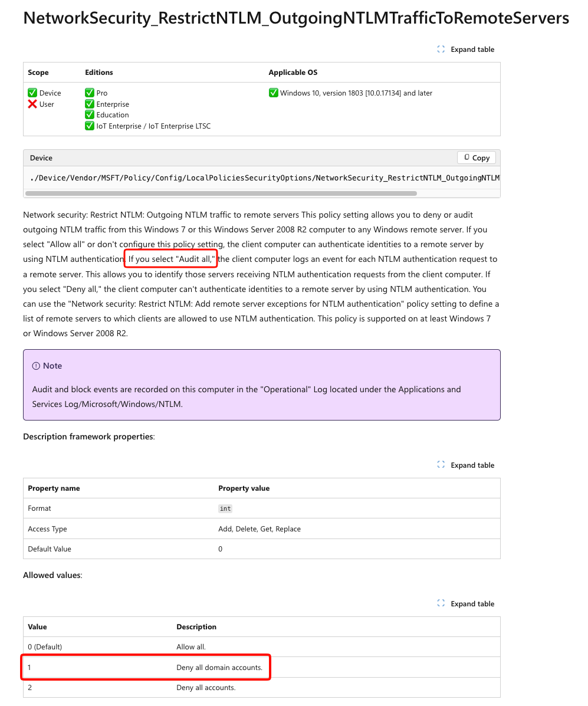Click expand icon above Value table

pyautogui.click(x=441, y=603)
